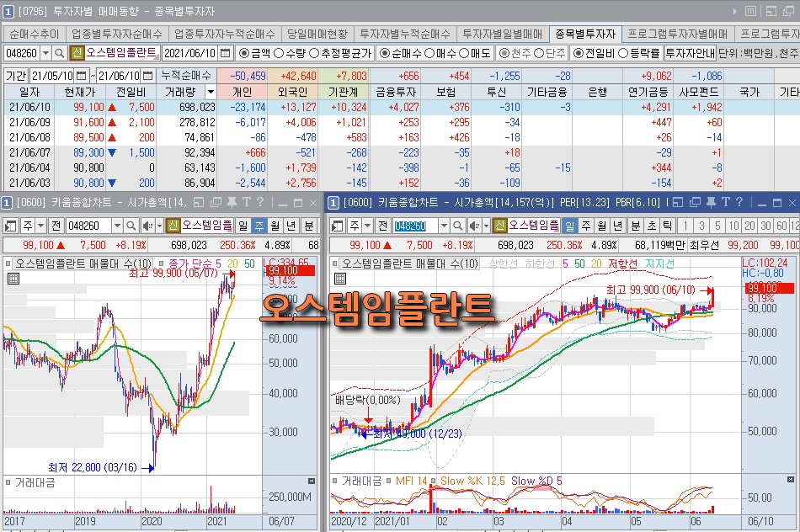The image size is (800, 532).
Task: Click the 신 badge in investor window
Action: pos(77,53)
